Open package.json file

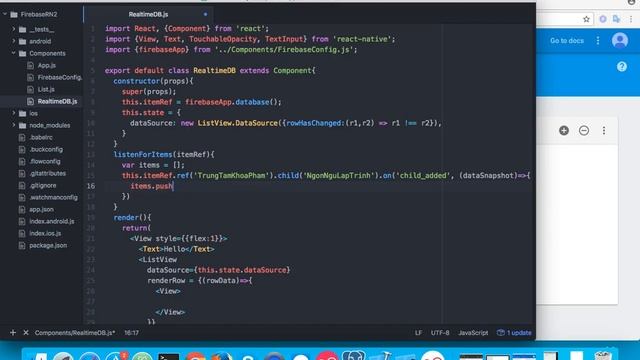tap(48, 245)
